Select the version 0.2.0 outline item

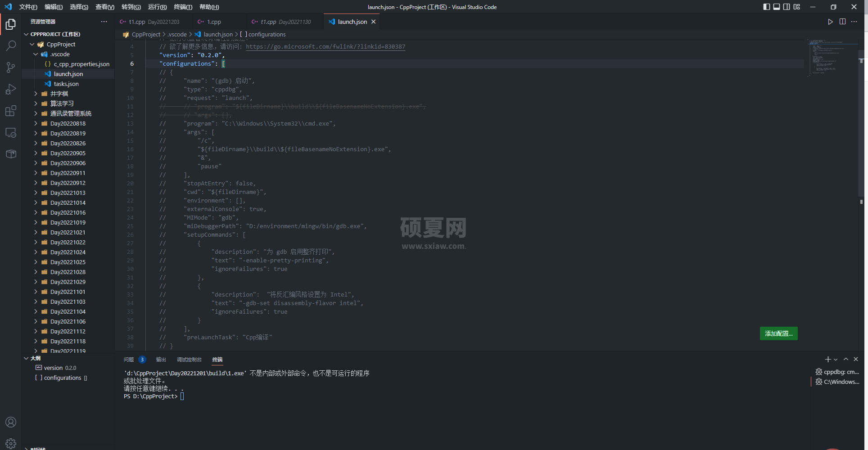pos(68,368)
